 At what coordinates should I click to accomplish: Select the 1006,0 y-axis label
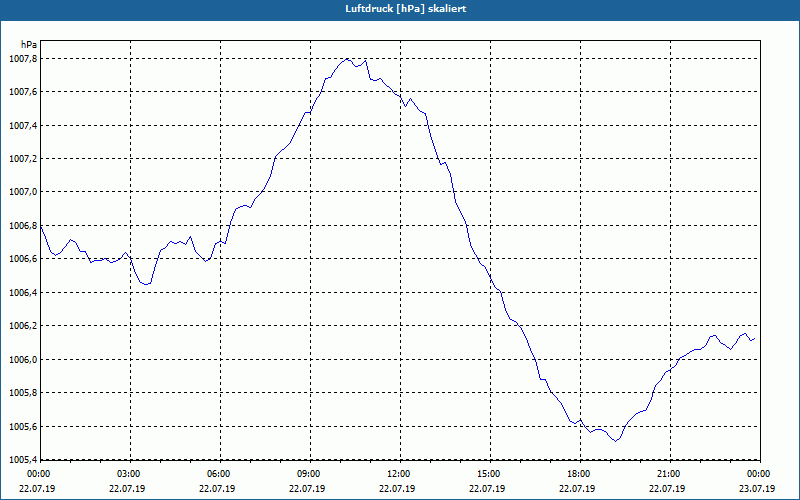[x=23, y=360]
